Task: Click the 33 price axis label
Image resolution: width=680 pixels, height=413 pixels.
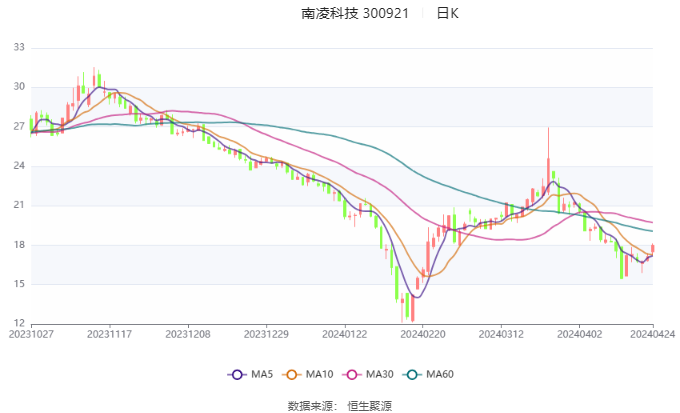Action: tap(19, 47)
